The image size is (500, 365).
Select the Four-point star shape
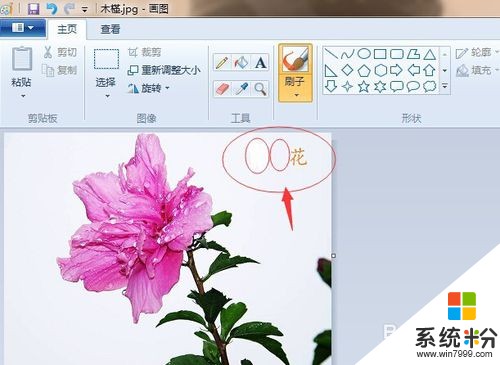pyautogui.click(x=347, y=87)
